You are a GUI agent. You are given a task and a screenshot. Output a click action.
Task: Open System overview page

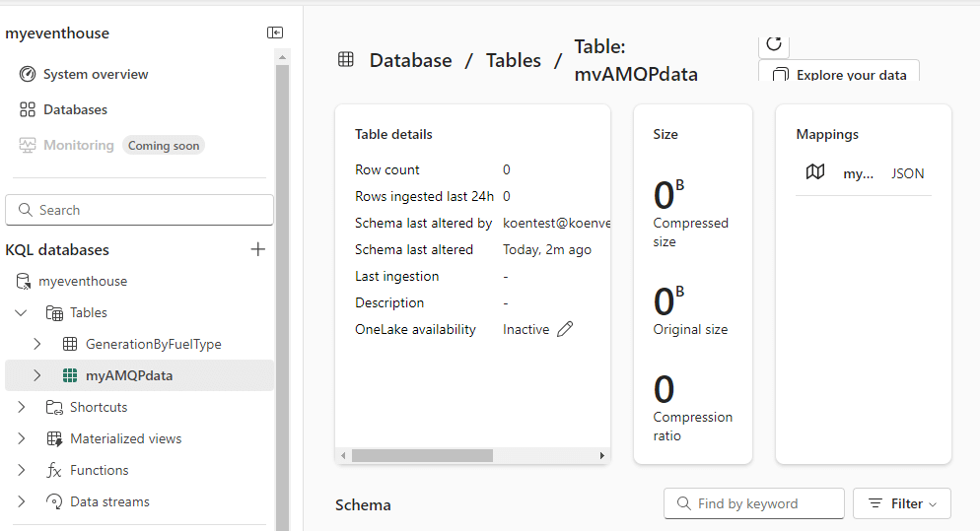[x=95, y=74]
